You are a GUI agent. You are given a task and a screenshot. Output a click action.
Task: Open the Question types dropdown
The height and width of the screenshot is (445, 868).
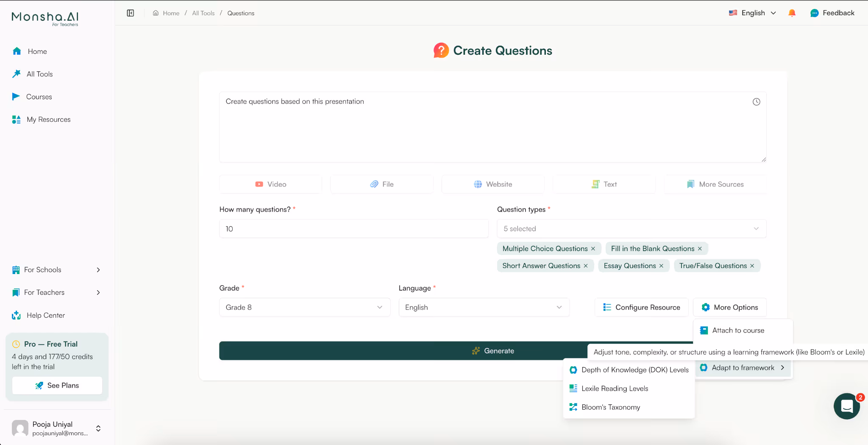(631, 229)
